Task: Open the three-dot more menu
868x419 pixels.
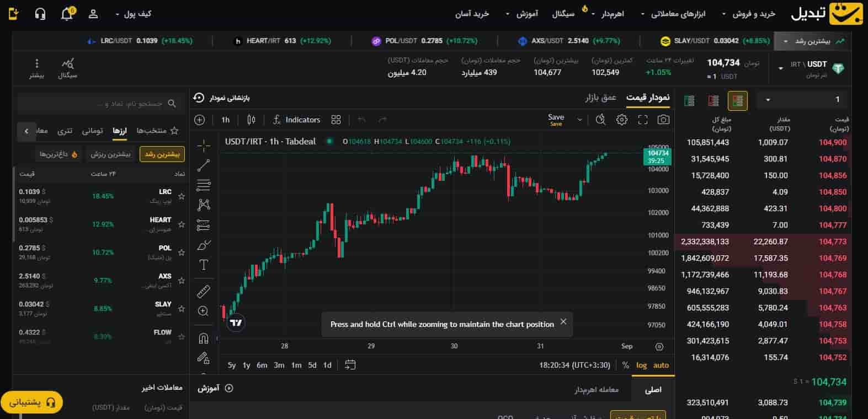Action: click(x=37, y=68)
